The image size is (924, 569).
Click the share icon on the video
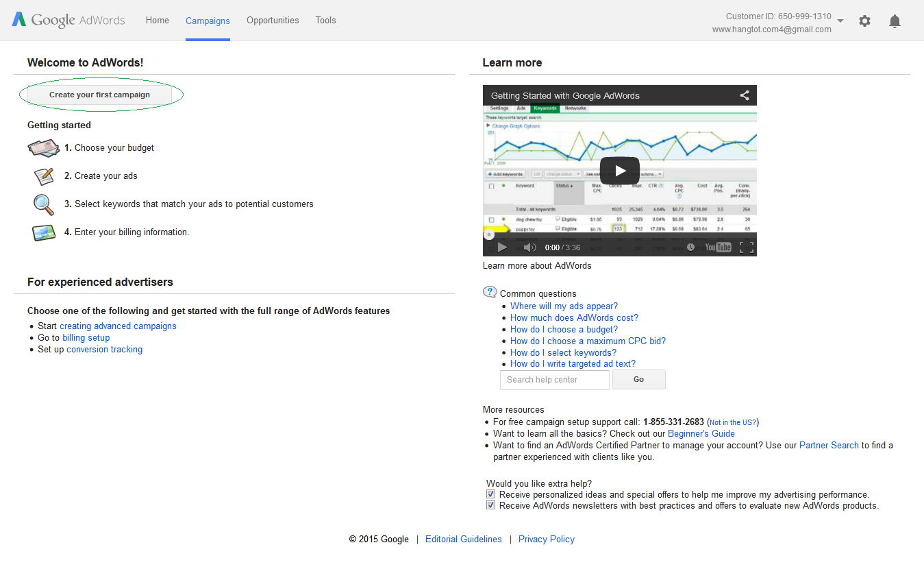tap(745, 95)
